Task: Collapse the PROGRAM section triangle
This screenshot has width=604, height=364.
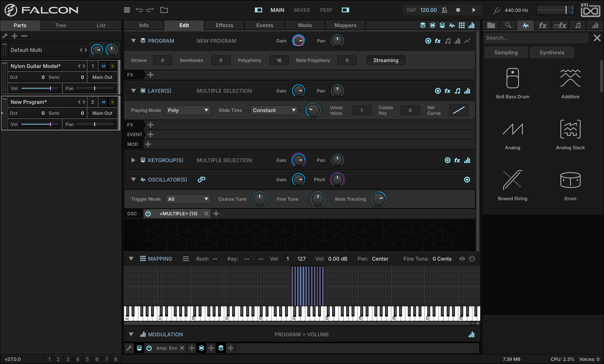Action: (133, 41)
